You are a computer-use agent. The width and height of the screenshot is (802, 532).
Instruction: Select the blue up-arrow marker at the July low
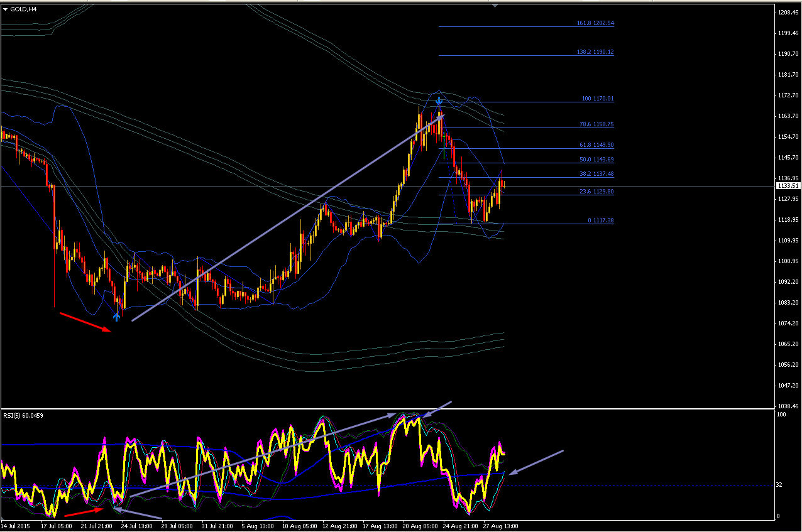116,317
